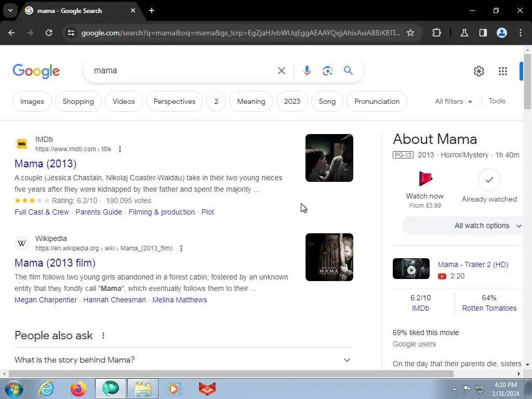Open the Extensions puzzle icon

pyautogui.click(x=436, y=33)
